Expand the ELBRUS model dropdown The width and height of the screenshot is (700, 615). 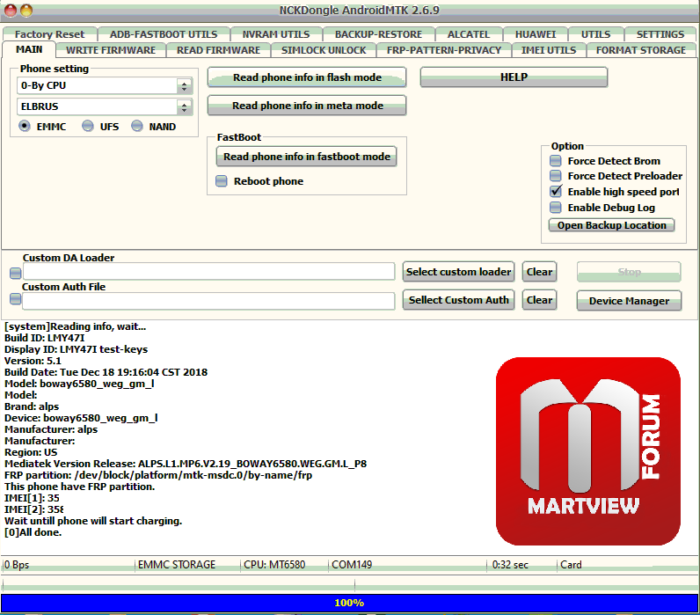[x=184, y=107]
